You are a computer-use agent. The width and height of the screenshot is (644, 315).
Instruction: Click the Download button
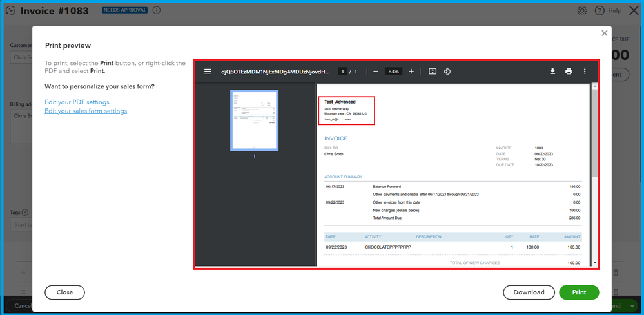[529, 292]
